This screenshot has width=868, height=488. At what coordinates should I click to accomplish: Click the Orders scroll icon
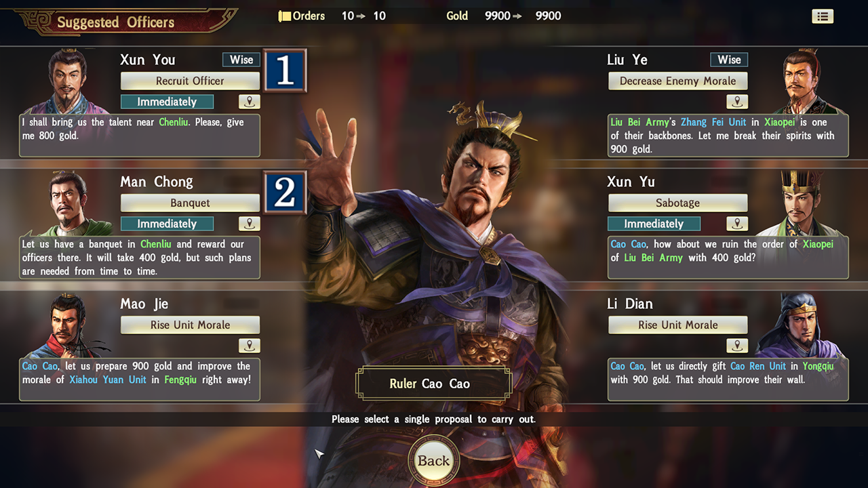(x=285, y=16)
